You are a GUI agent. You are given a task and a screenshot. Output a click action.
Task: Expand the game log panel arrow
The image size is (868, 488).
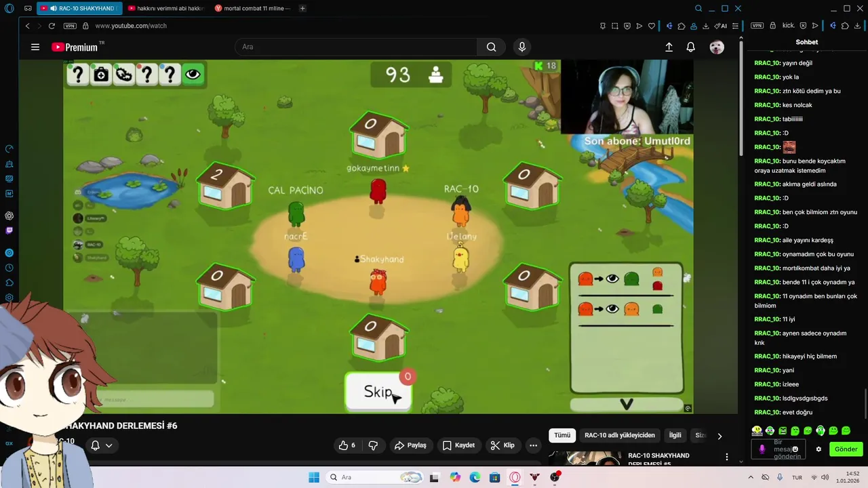(x=627, y=405)
